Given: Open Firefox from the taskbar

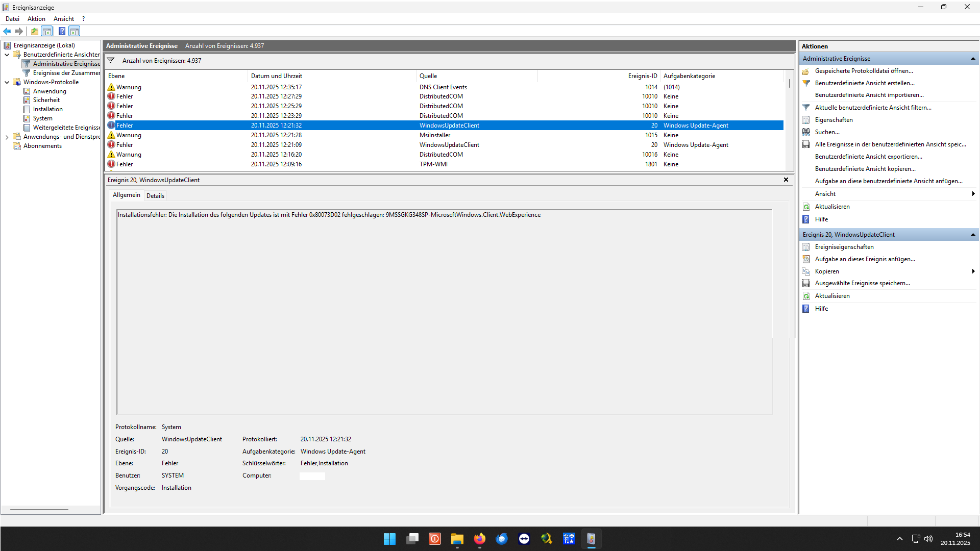Looking at the screenshot, I should click(479, 539).
